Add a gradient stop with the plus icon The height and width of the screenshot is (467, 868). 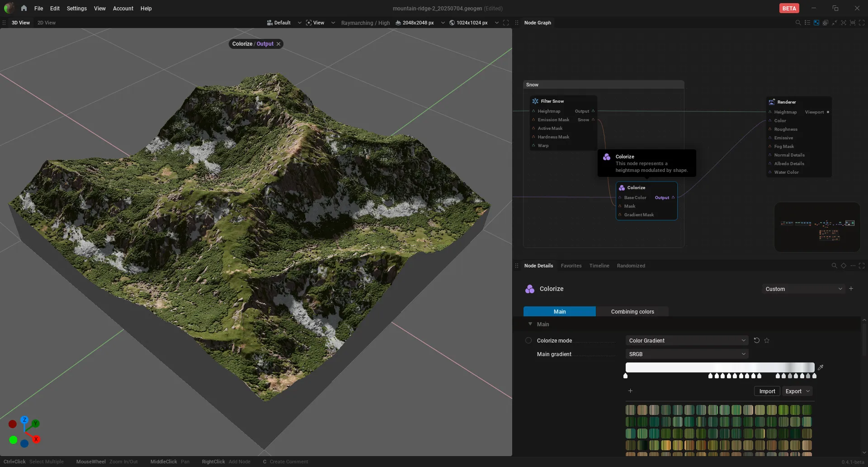point(630,391)
